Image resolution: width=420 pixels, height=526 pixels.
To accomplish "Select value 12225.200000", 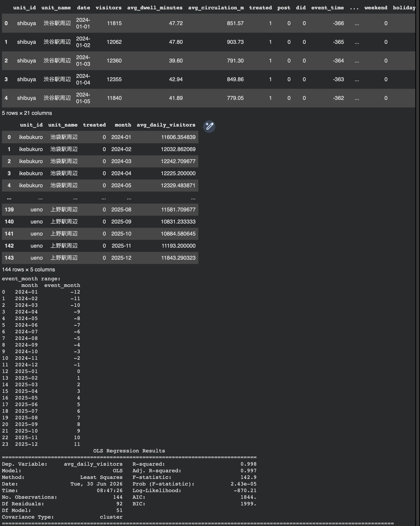I will click(x=178, y=173).
